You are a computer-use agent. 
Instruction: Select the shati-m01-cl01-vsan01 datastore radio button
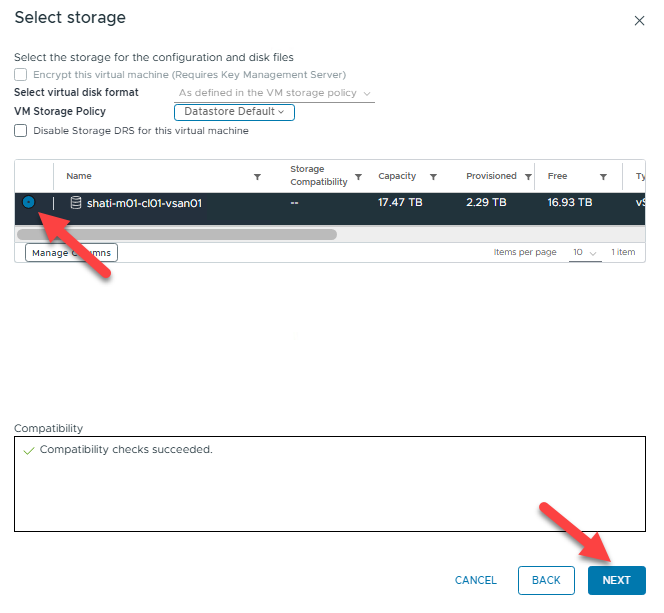click(x=29, y=202)
